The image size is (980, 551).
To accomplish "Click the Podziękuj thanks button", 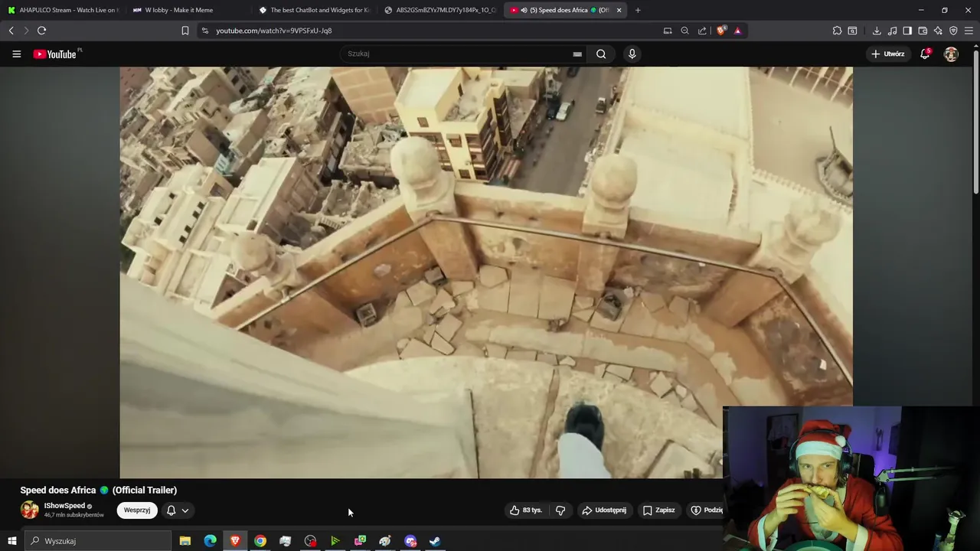I will [x=705, y=510].
